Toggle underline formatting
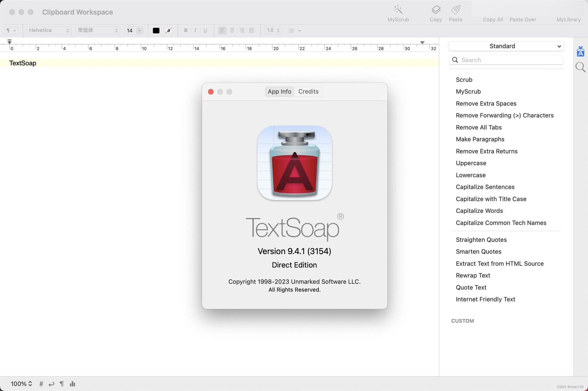588x391 pixels. pyautogui.click(x=205, y=30)
